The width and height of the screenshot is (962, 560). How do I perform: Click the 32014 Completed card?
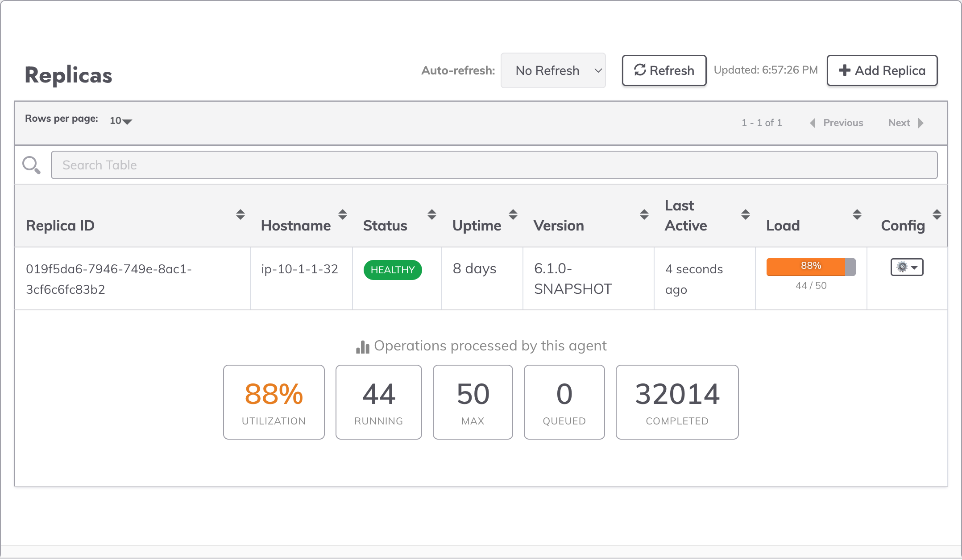tap(677, 402)
